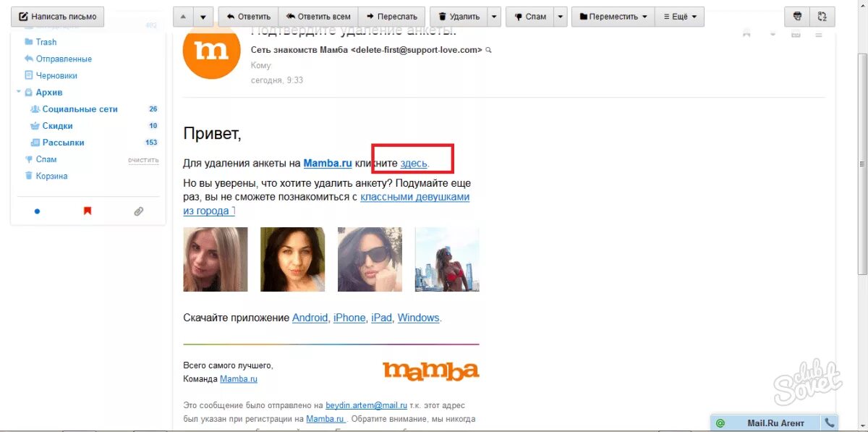Filter unread messages with blue dot
Image resolution: width=868 pixels, height=432 pixels.
[x=37, y=211]
